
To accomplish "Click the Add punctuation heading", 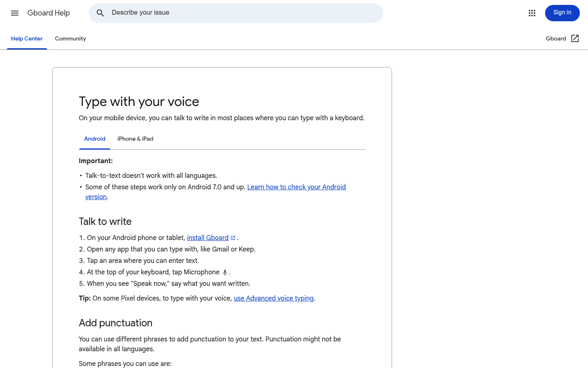I will tap(116, 323).
